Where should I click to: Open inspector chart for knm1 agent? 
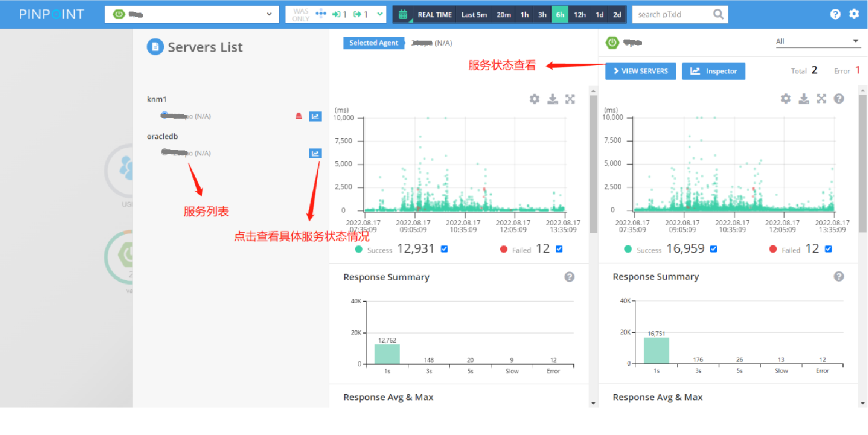click(315, 116)
